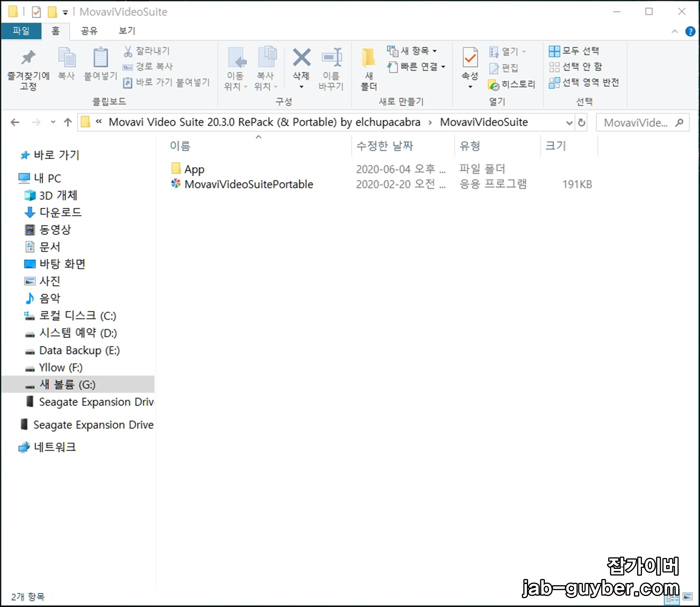This screenshot has height=607, width=700.
Task: Collapse the ribbon with the chevron
Action: 675,31
